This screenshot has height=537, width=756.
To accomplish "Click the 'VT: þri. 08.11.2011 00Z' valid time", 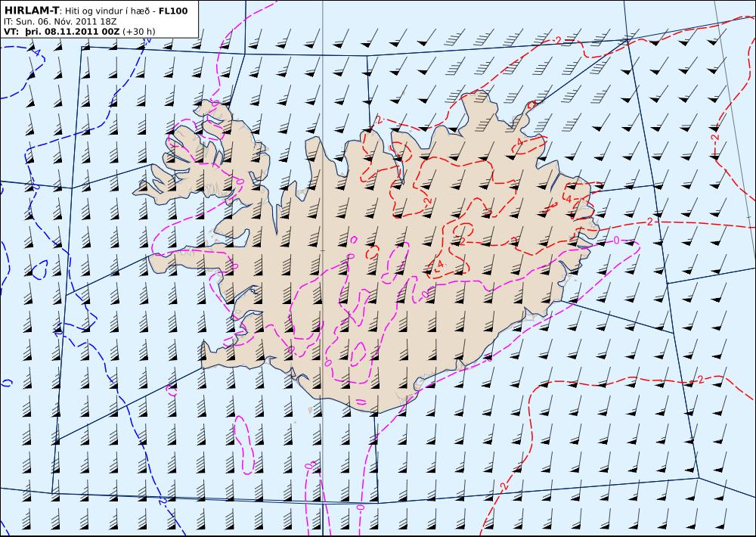I will click(x=62, y=32).
